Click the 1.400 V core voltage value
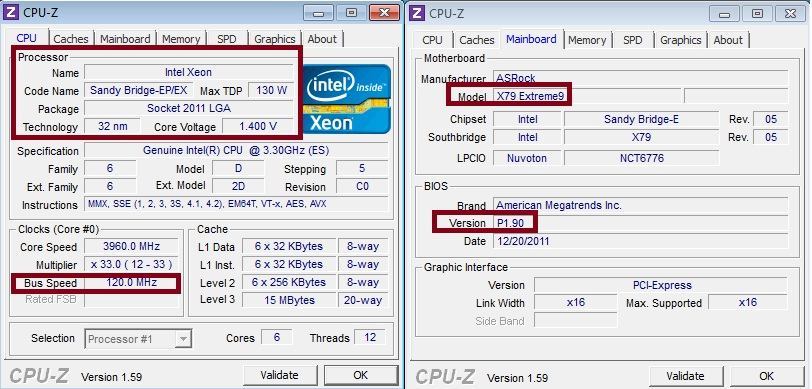 (x=258, y=126)
